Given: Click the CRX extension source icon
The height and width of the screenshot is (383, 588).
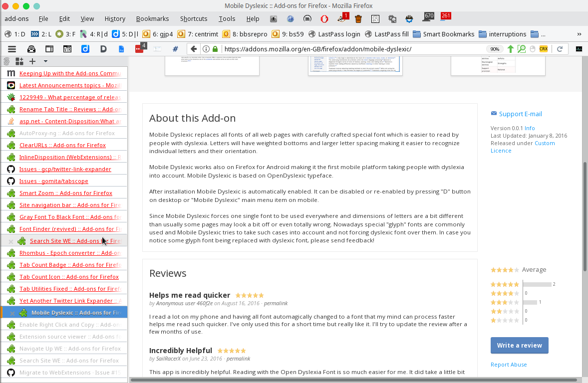Looking at the screenshot, I should (544, 49).
